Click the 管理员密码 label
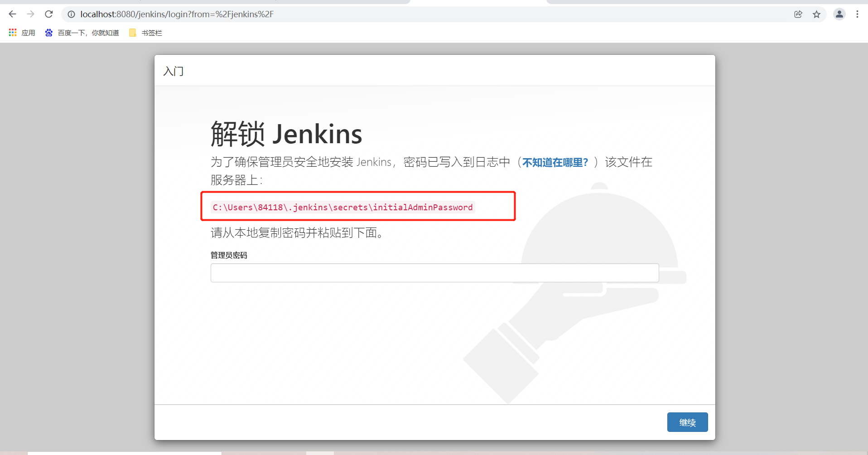The height and width of the screenshot is (455, 868). coord(229,255)
